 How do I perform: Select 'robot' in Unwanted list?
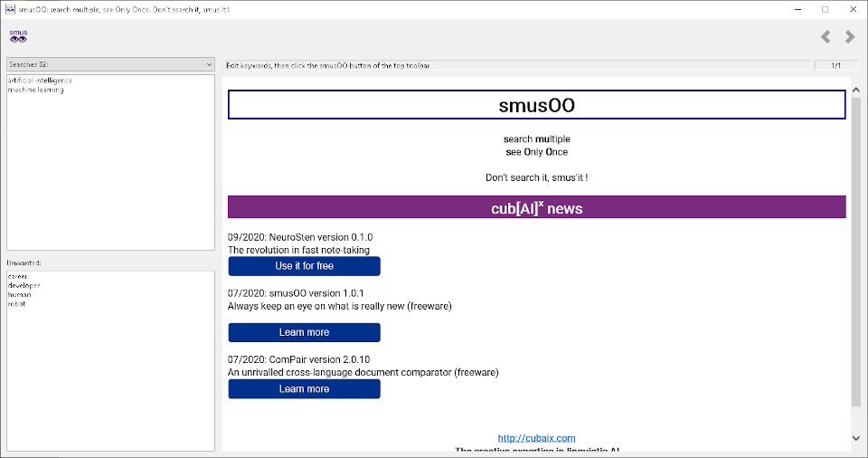pos(16,304)
